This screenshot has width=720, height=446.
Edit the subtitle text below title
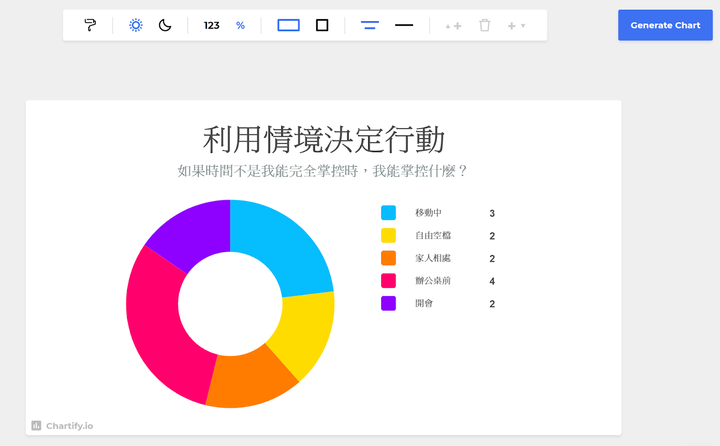322,171
